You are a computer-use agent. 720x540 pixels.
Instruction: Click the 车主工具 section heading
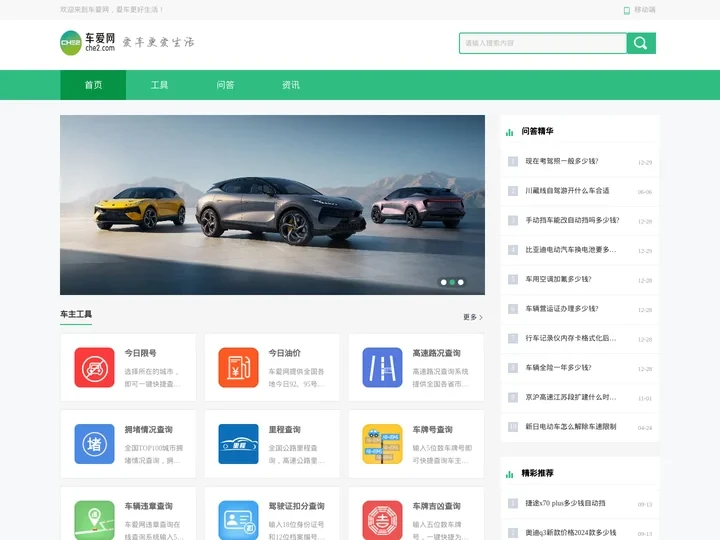pos(76,314)
